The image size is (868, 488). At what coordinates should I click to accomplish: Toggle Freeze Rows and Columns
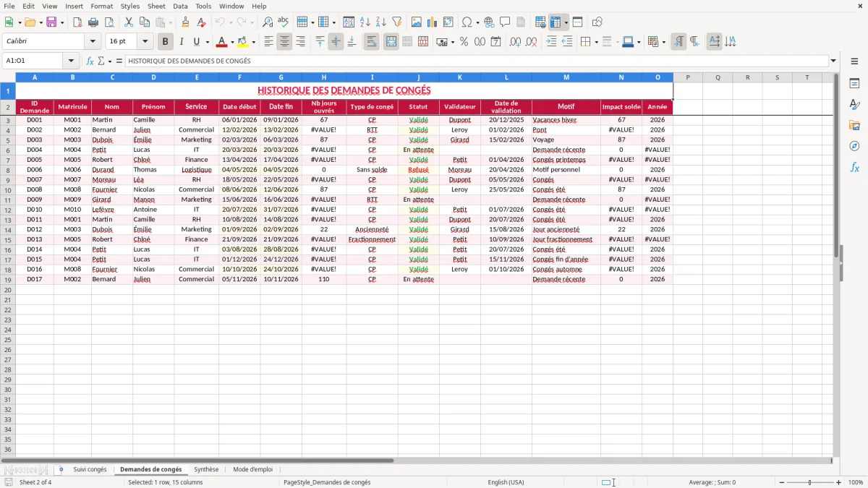tap(556, 22)
